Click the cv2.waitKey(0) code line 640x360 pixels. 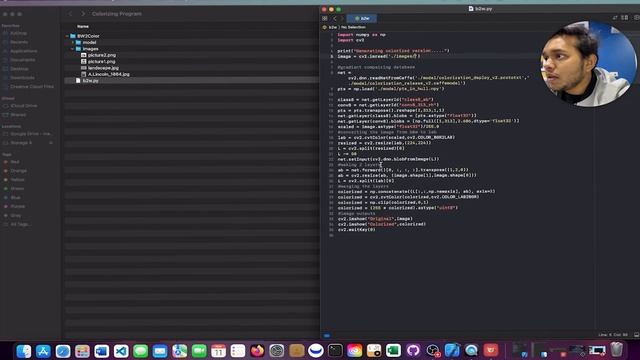pyautogui.click(x=356, y=230)
